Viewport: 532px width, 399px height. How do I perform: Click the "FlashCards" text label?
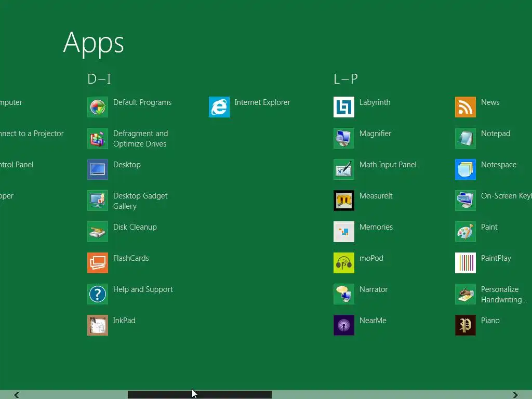point(131,258)
